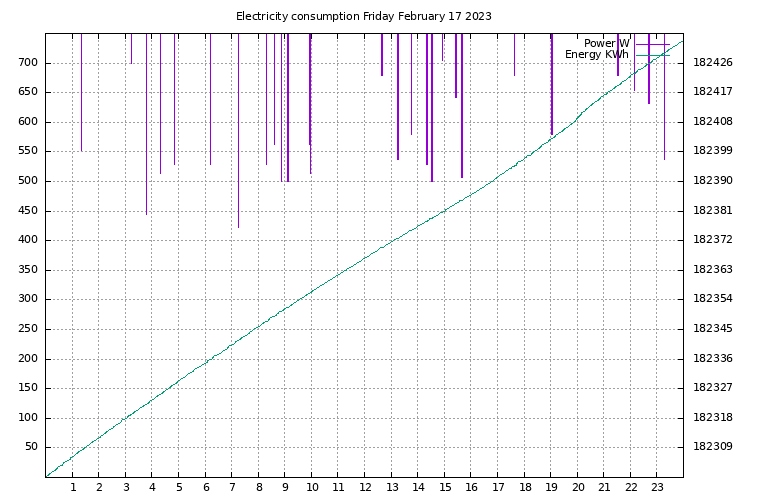Image resolution: width=768 pixels, height=500 pixels.
Task: Click the bottom of the power spike just after hour 7
Action: (x=238, y=227)
